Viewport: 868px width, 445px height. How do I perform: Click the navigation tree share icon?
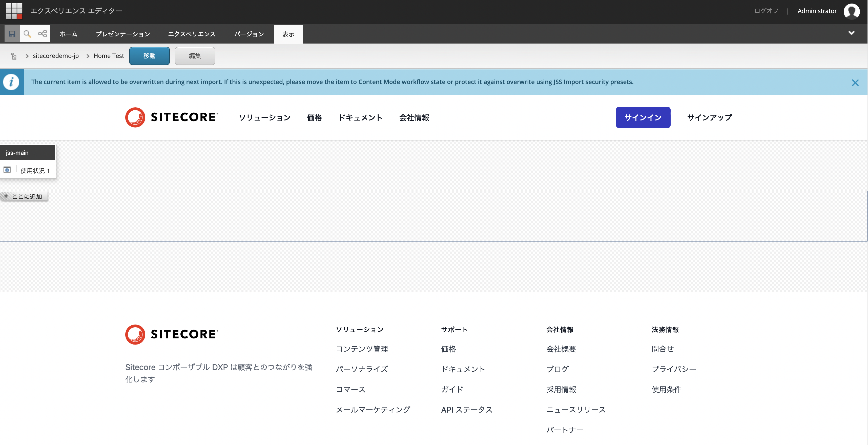43,34
